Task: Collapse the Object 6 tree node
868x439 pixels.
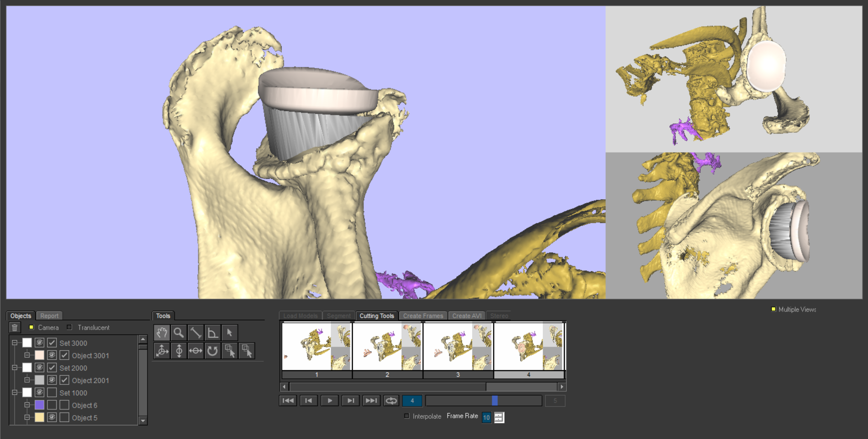Action: (x=27, y=405)
